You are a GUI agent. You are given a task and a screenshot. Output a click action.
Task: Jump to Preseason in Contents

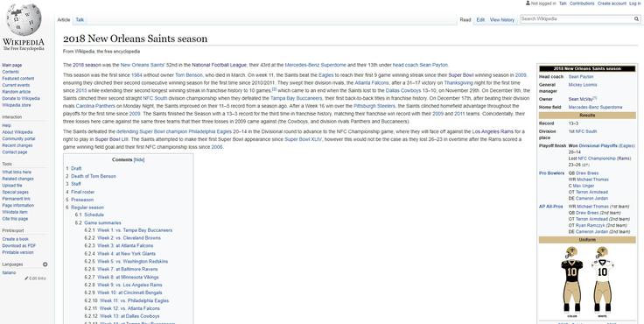tap(82, 200)
